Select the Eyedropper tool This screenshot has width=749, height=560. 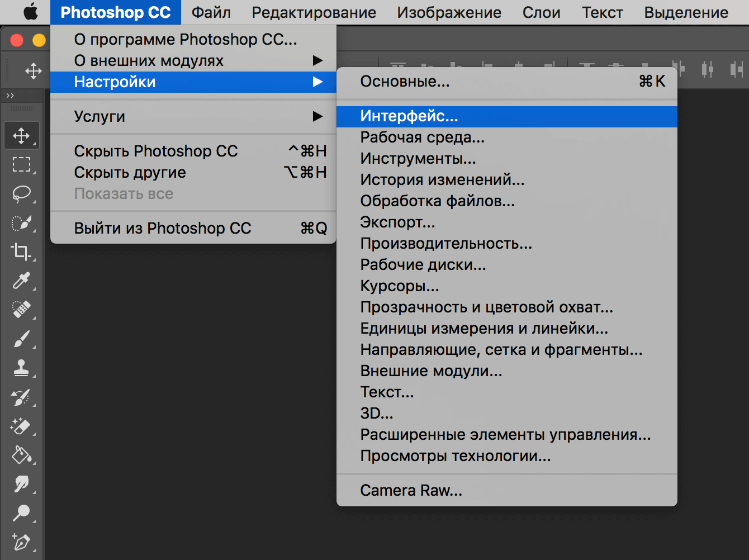22,281
